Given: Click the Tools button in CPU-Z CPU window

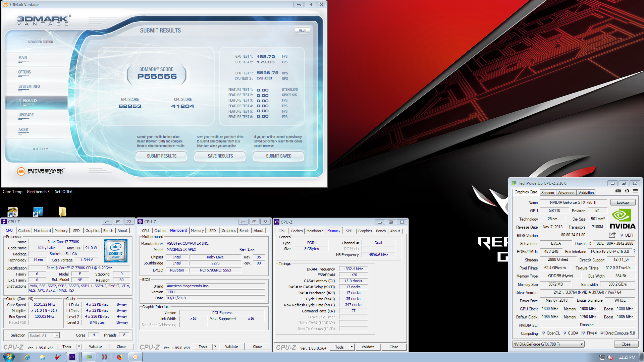Looking at the screenshot, I should point(67,347).
